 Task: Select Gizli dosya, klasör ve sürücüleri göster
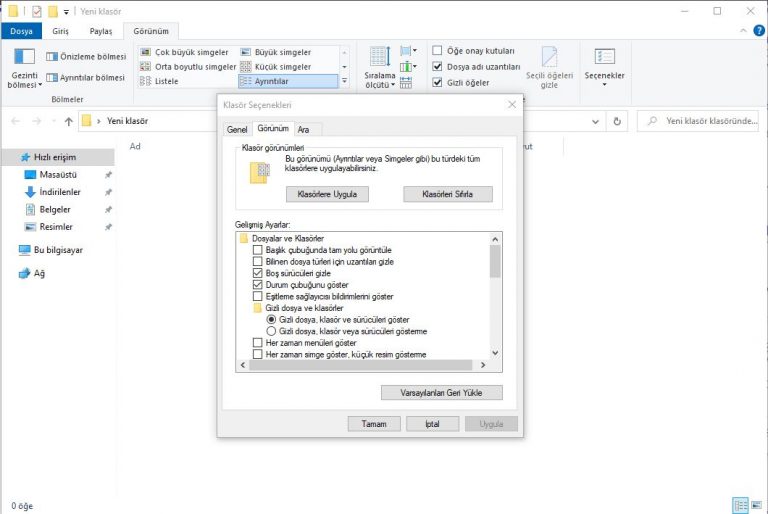point(271,319)
